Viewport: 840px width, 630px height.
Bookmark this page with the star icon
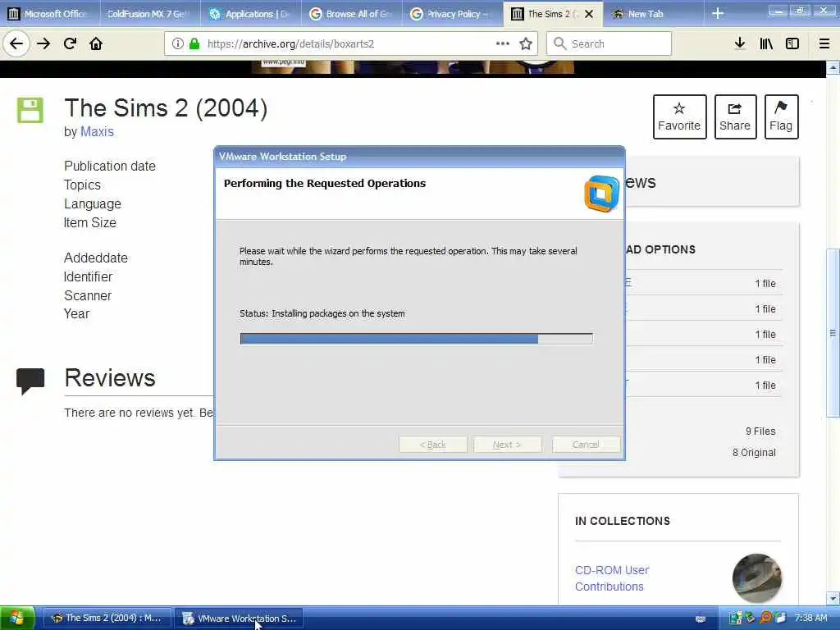click(x=526, y=44)
